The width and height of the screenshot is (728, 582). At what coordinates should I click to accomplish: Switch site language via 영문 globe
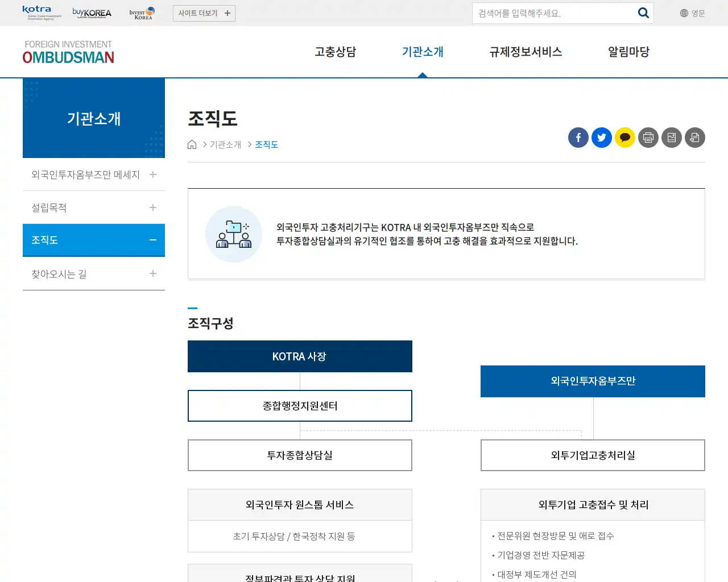tap(692, 13)
